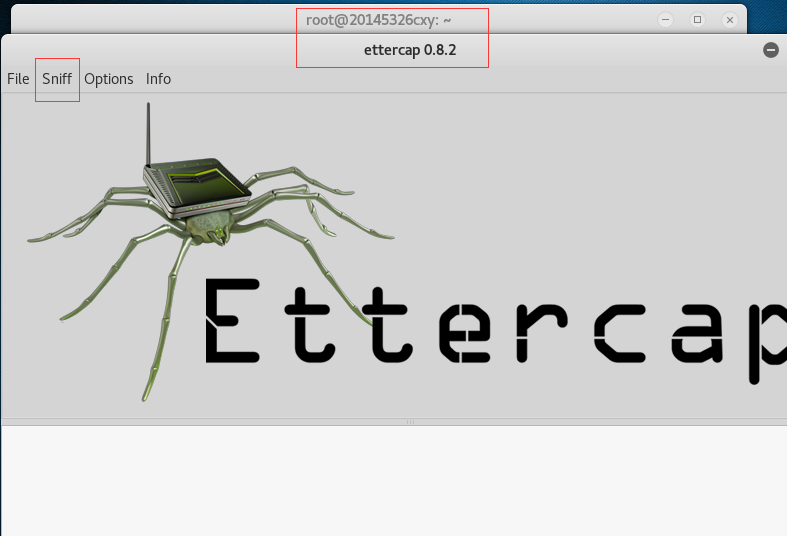The height and width of the screenshot is (536, 787).
Task: Click the pane divider grip handle
Action: (410, 422)
